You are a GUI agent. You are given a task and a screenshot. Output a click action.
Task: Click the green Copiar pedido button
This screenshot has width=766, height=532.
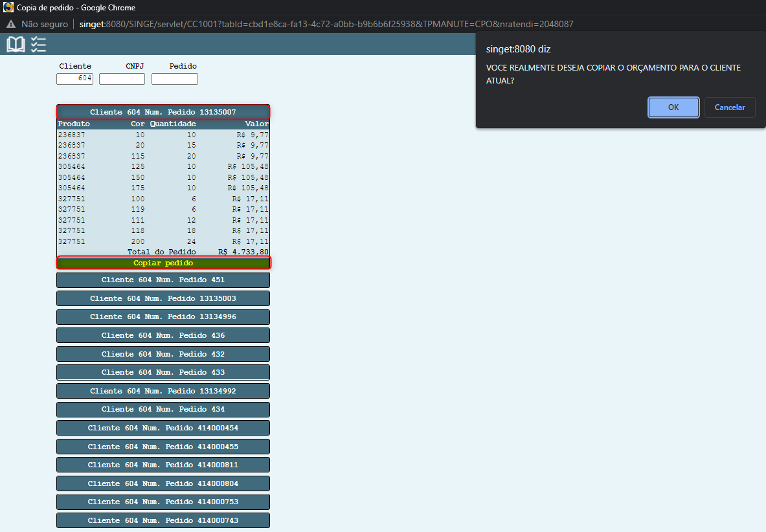point(163,263)
